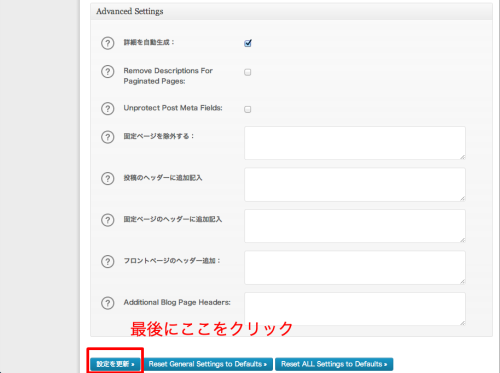
Task: Click Reset ALL Settings to Defaults
Action: (334, 364)
